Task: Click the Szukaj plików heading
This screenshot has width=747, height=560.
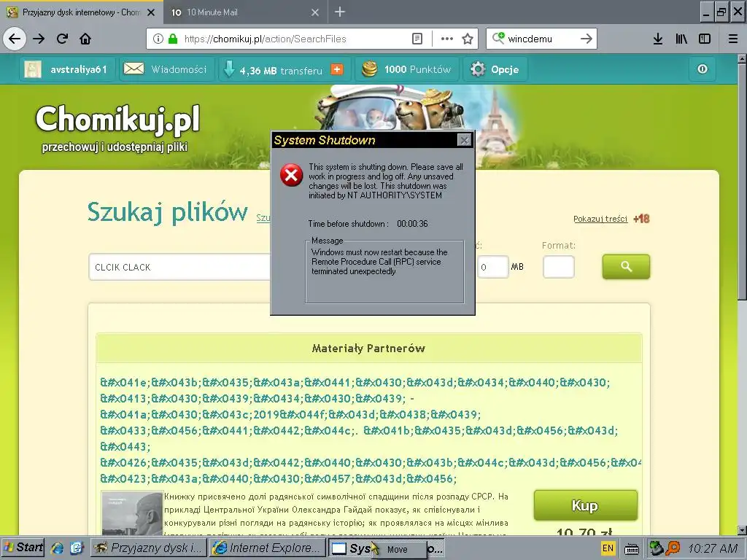Action: (x=167, y=212)
